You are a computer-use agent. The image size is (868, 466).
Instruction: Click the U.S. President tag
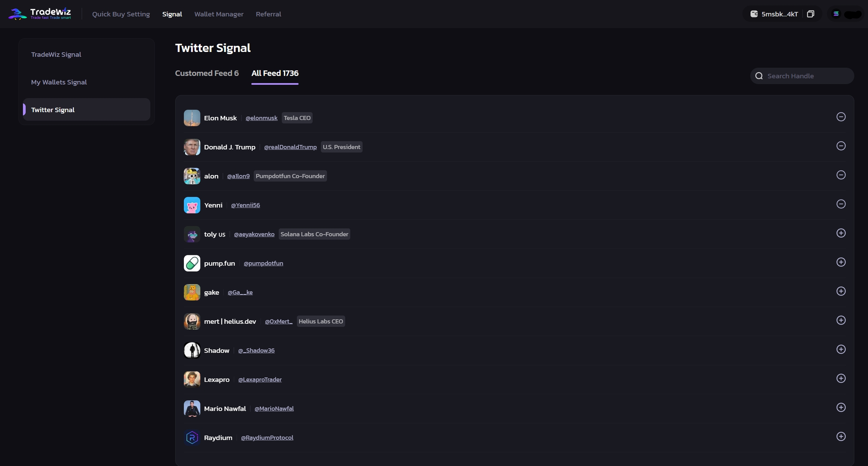tap(341, 147)
